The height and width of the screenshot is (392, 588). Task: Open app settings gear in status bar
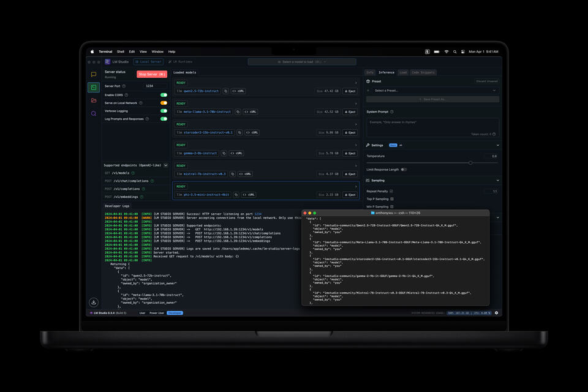(496, 312)
